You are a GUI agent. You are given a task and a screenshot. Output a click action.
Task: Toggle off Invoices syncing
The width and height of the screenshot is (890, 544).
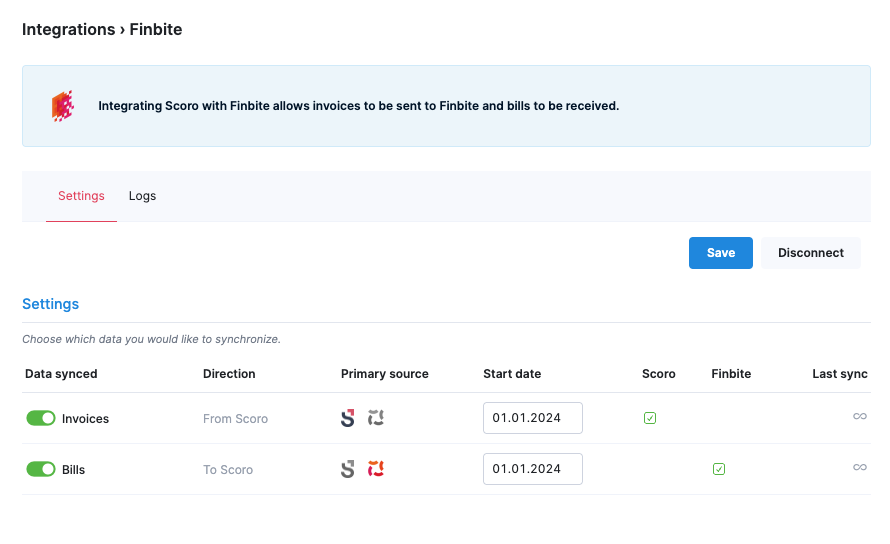tap(41, 419)
